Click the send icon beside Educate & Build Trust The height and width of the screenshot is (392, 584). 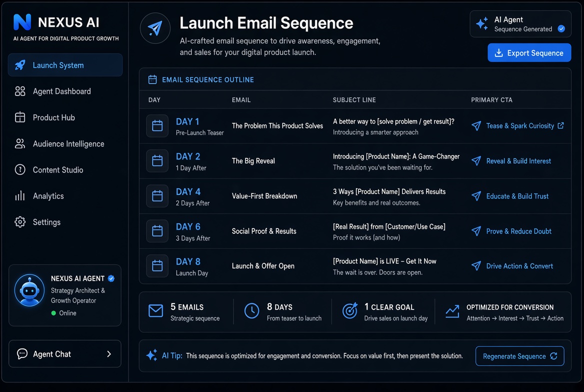476,196
